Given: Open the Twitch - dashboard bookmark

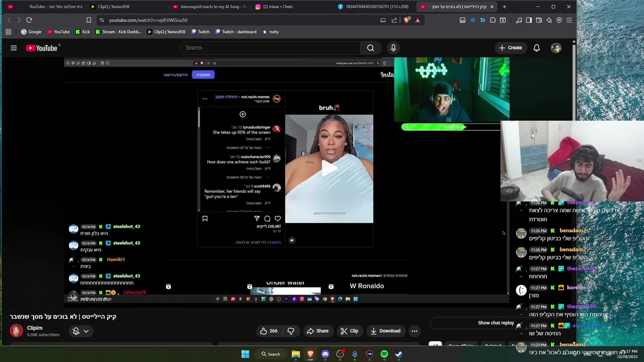Looking at the screenshot, I should [236, 32].
